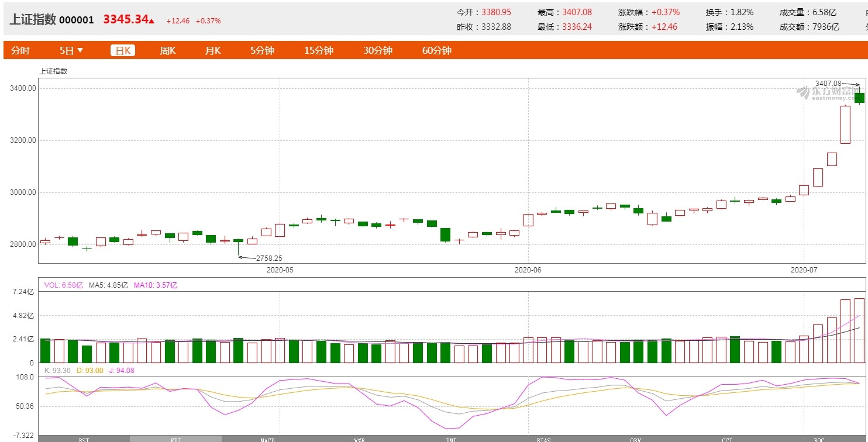Viewport: 868px width, 442px height.
Task: Select the 5分钟 interval
Action: [x=262, y=50]
